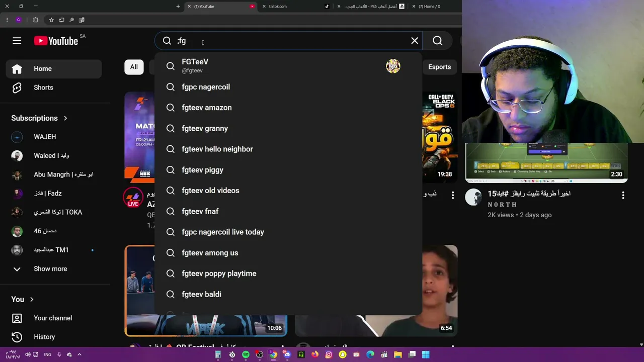Viewport: 644px width, 362px height.
Task: Expand the You section chevron
Action: point(32,300)
